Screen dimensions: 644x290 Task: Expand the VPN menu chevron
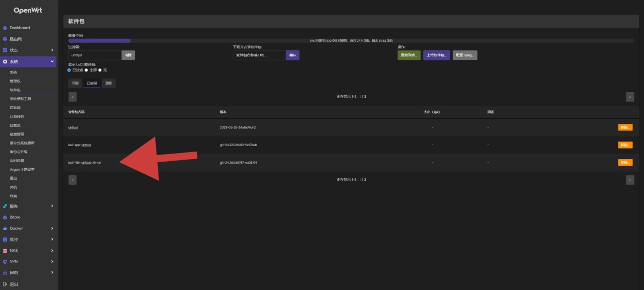coord(52,261)
